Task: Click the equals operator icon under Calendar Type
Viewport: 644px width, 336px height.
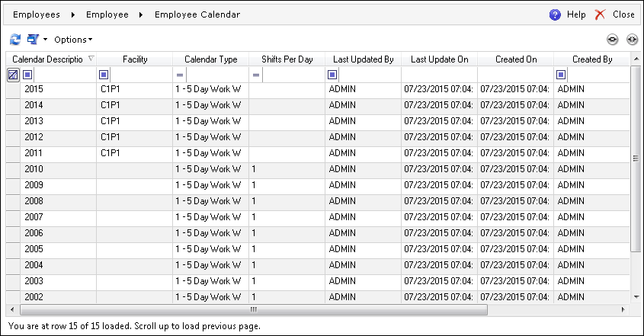Action: (180, 75)
